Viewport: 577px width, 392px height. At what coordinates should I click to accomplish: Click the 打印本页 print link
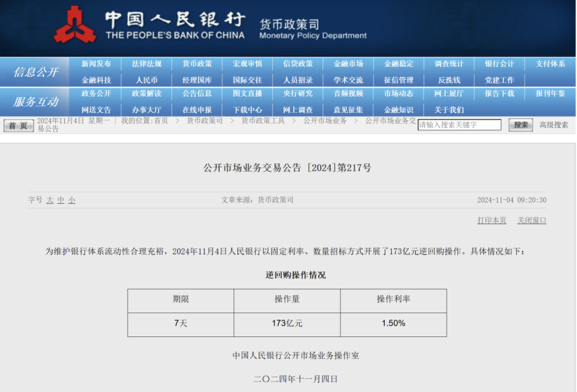[x=492, y=220]
